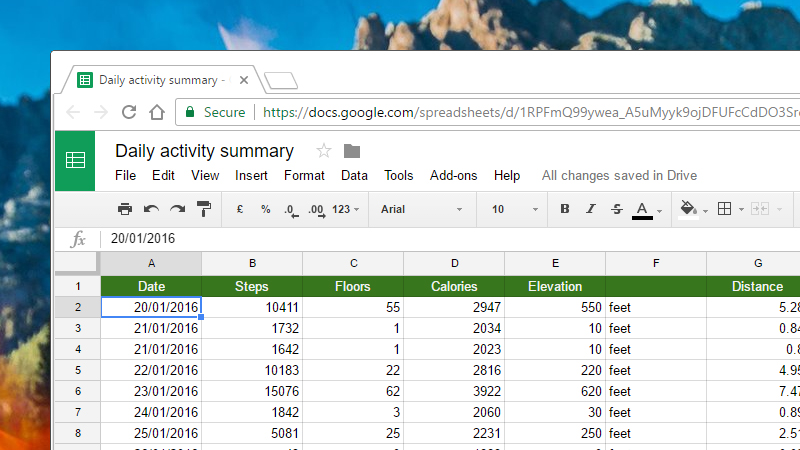The height and width of the screenshot is (450, 800).
Task: Click the Sheets home green icon
Action: pyautogui.click(x=75, y=161)
